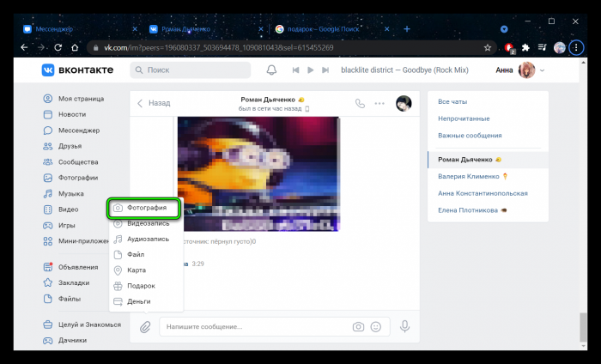Choose Подарок in the attachment menu
Viewport: 601px width, 364px height.
pyautogui.click(x=141, y=286)
